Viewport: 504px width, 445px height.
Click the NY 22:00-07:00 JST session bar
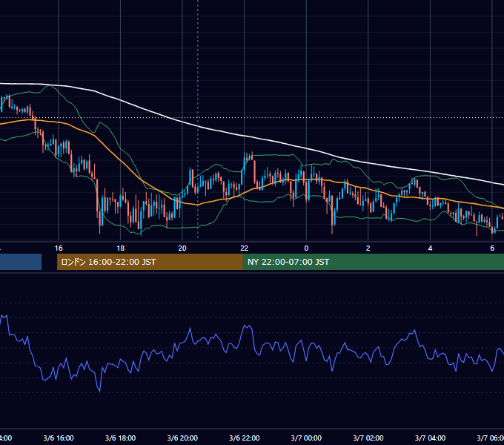[373, 262]
